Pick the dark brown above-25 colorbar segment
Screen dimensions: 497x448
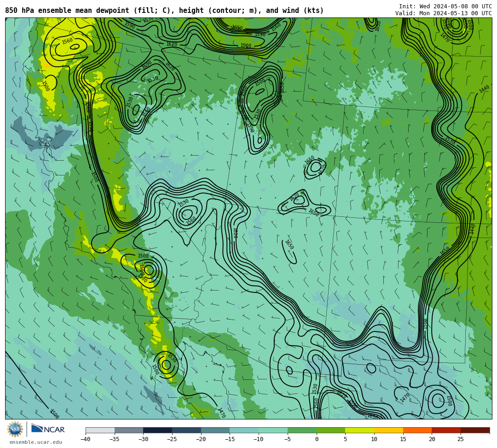475,430
